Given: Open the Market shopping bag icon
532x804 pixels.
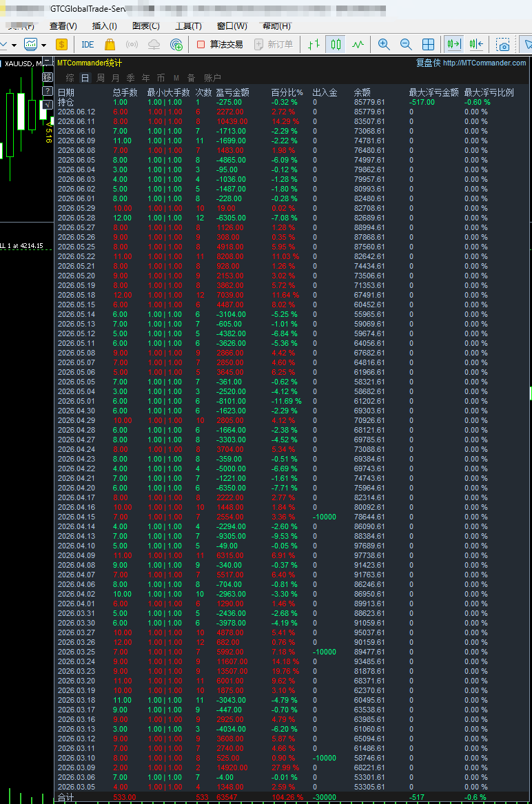Looking at the screenshot, I should tap(110, 45).
